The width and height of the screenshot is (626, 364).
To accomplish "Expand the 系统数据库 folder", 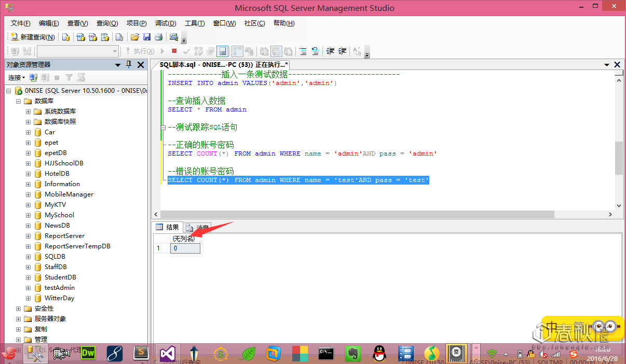I will (29, 111).
